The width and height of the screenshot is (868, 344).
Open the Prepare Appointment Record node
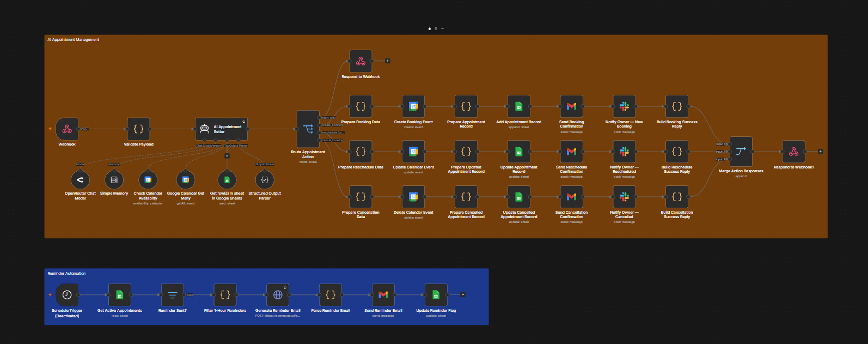[x=466, y=107]
